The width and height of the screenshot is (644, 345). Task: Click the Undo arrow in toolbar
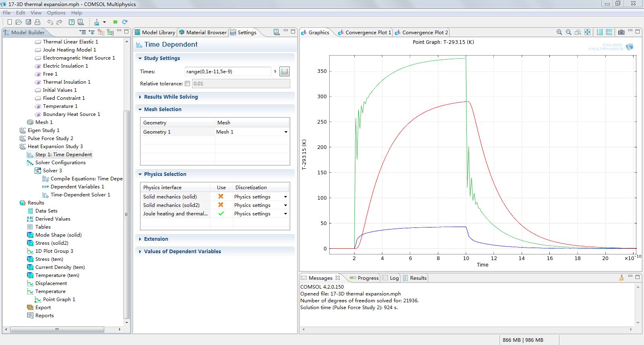(x=50, y=22)
